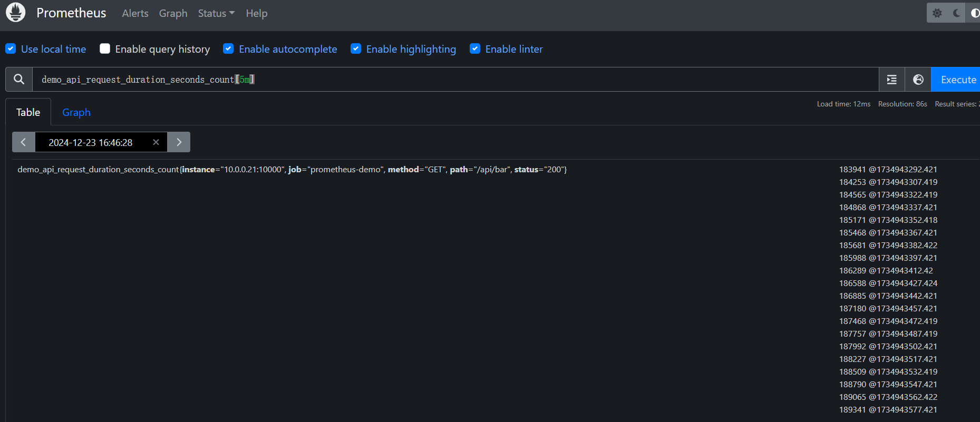Uncheck Enable highlighting option

pos(356,49)
